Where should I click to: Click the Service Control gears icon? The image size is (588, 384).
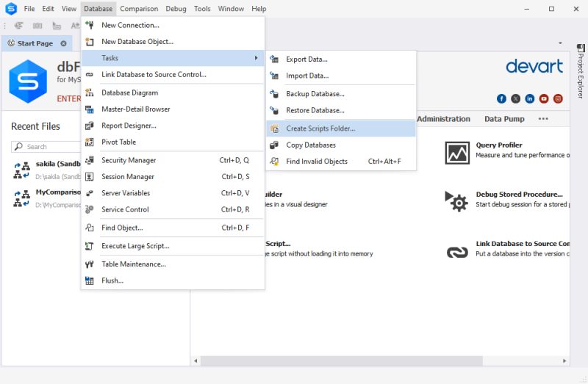89,209
